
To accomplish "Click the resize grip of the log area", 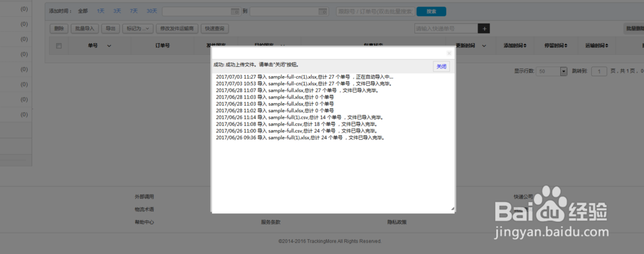I will 452,209.
